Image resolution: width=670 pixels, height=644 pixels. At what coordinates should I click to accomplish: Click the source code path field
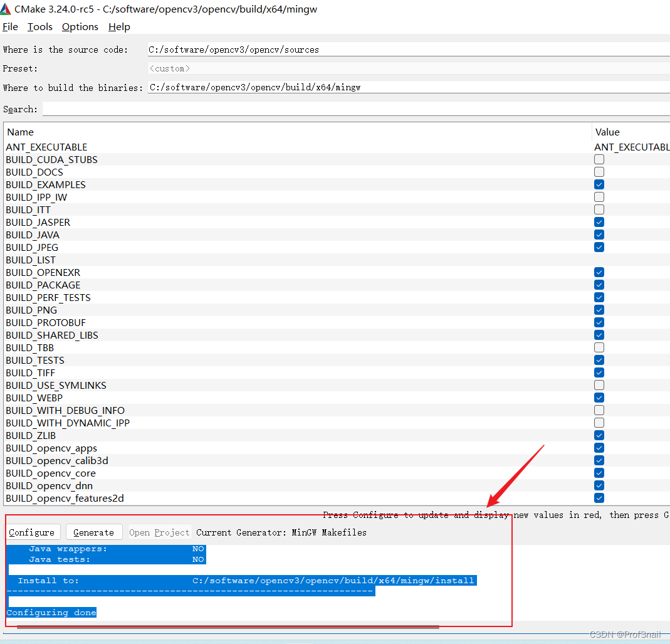tap(409, 49)
